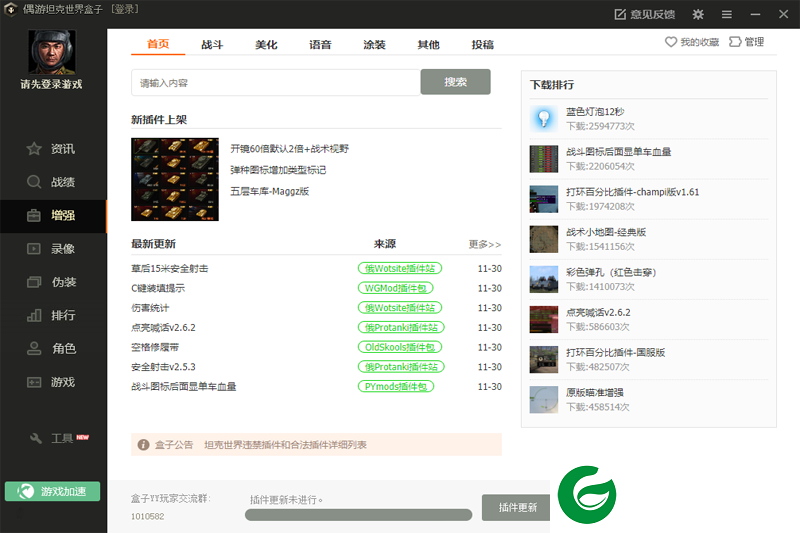This screenshot has height=533, width=800.
Task: Click 俄Protanki插件站 tag on 点亮喊话v2.6.2 row
Action: tap(401, 327)
